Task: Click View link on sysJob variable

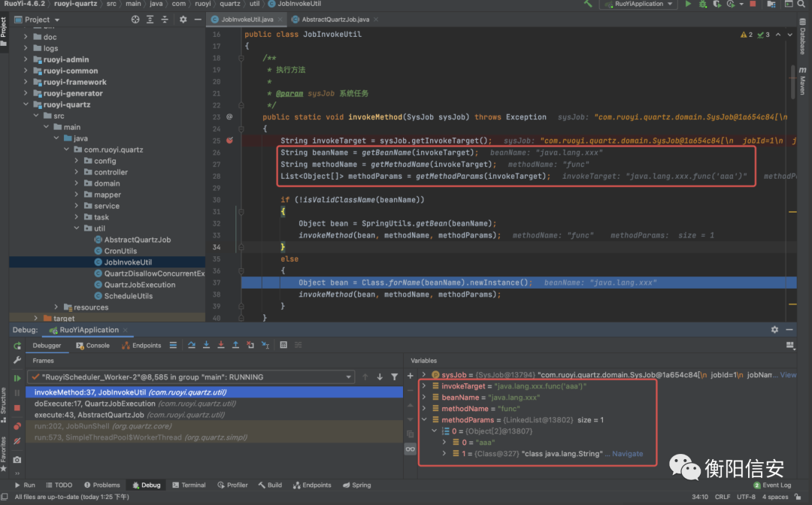Action: click(x=788, y=374)
